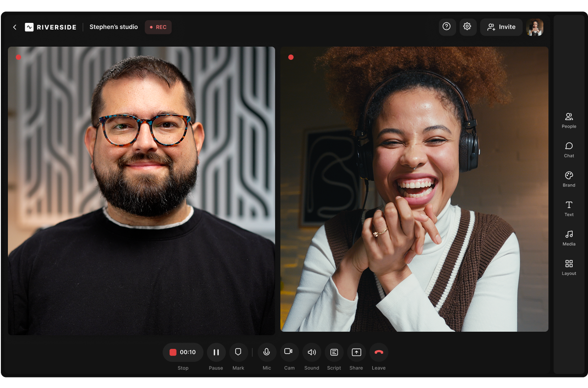This screenshot has height=388, width=588.
Task: Open the Layout options panel
Action: coord(569,267)
